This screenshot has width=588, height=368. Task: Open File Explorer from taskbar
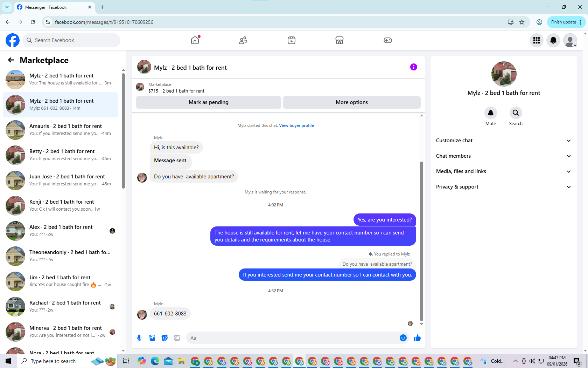[181, 361]
